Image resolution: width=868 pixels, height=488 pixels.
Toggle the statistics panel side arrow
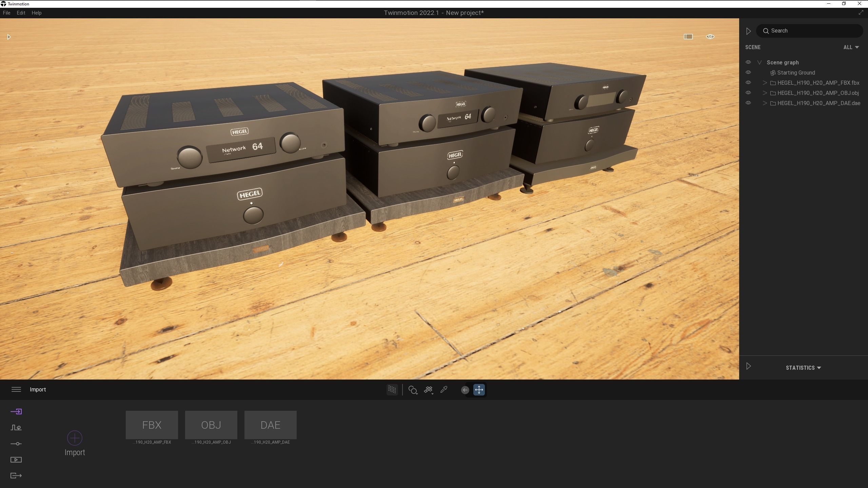click(x=748, y=366)
